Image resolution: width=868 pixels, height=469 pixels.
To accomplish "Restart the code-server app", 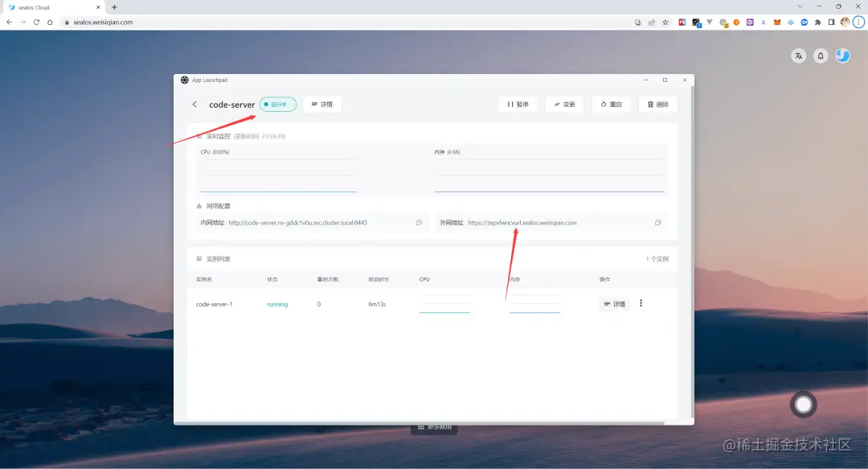I will [x=612, y=105].
